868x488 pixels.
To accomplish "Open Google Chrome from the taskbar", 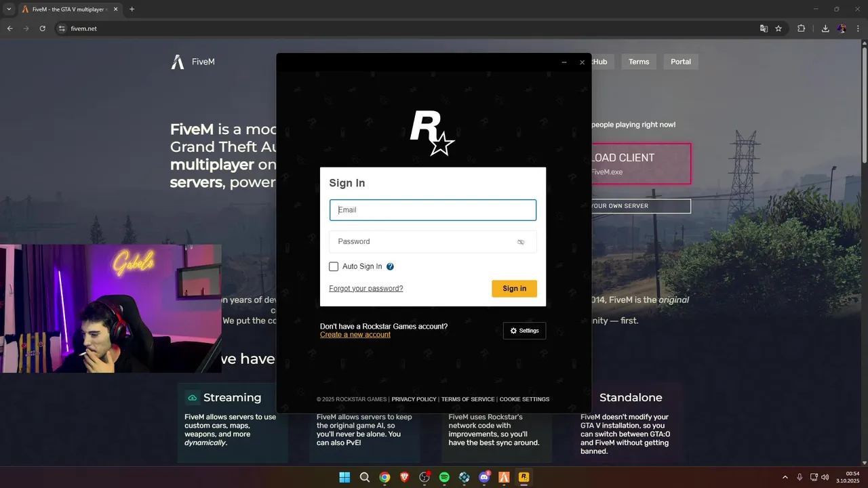I will click(x=384, y=477).
